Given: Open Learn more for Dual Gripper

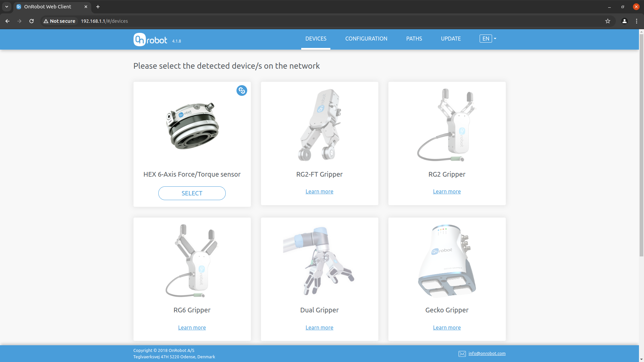Looking at the screenshot, I should coord(319,327).
